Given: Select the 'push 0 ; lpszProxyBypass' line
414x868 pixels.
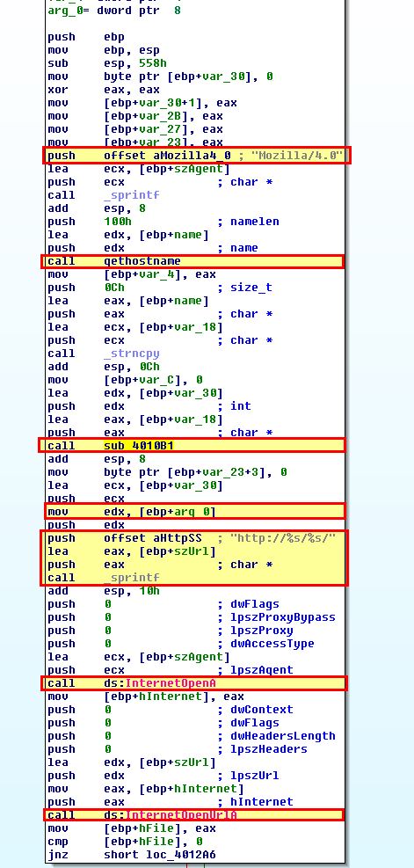Looking at the screenshot, I should pos(192,617).
